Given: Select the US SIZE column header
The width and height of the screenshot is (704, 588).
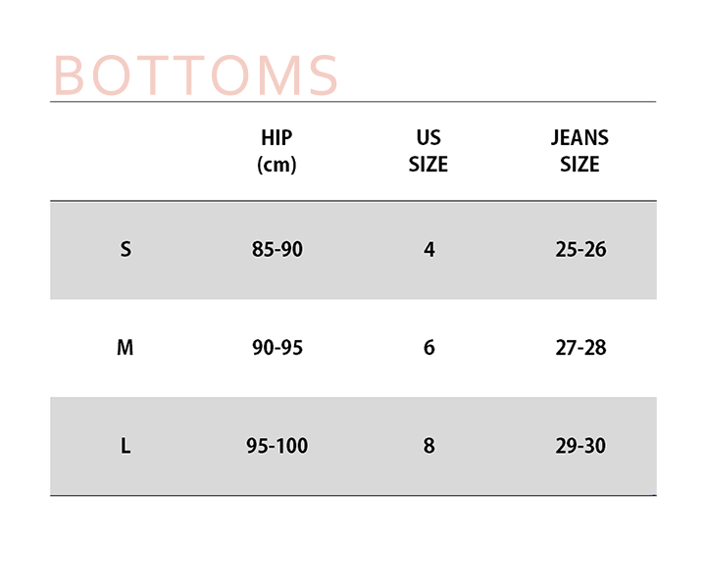Looking at the screenshot, I should [x=428, y=151].
